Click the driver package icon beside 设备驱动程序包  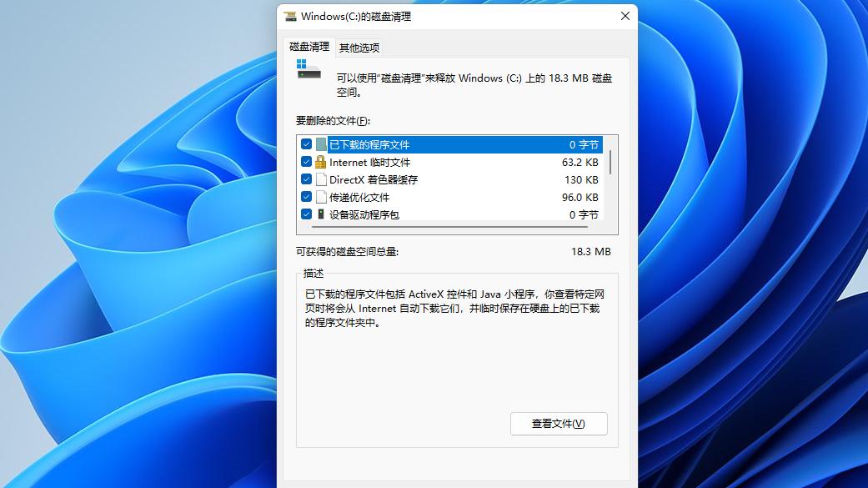tap(321, 214)
